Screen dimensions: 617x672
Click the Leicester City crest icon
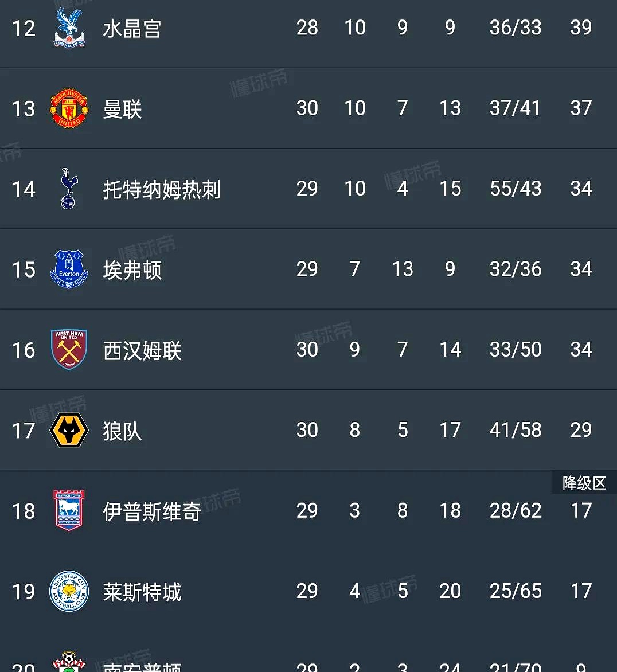[69, 592]
